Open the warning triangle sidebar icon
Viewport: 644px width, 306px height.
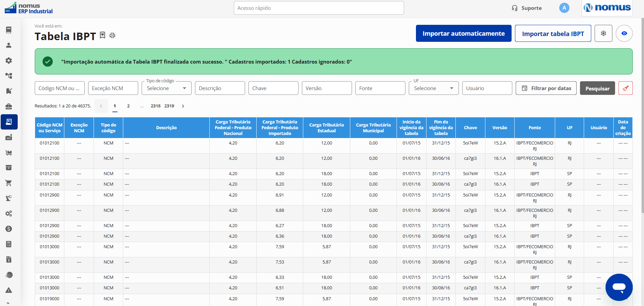pos(9,290)
